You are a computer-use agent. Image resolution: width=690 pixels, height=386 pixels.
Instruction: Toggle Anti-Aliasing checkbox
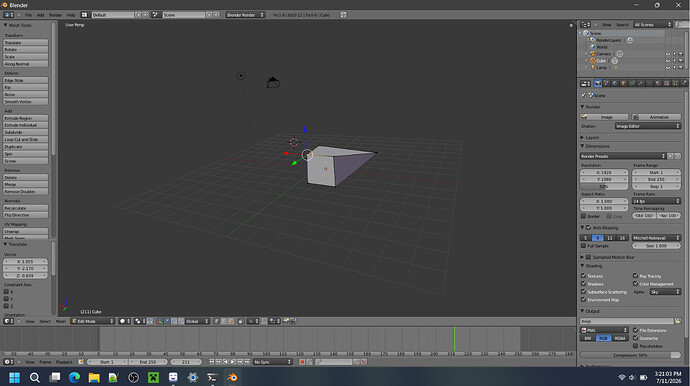pos(589,228)
